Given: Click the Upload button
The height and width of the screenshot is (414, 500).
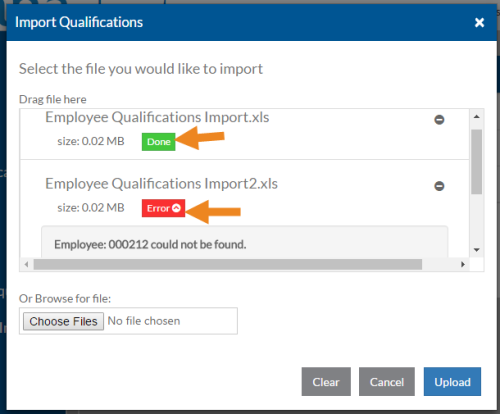Looking at the screenshot, I should click(x=452, y=382).
